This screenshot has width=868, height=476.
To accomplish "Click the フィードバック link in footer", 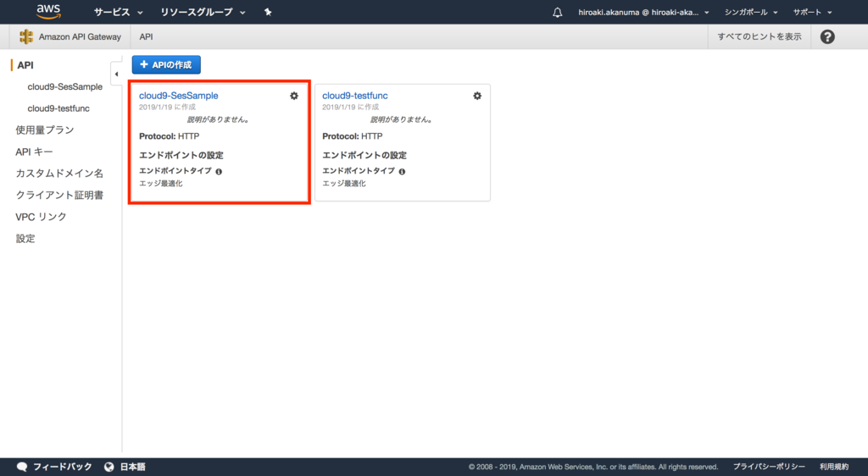I will point(62,467).
